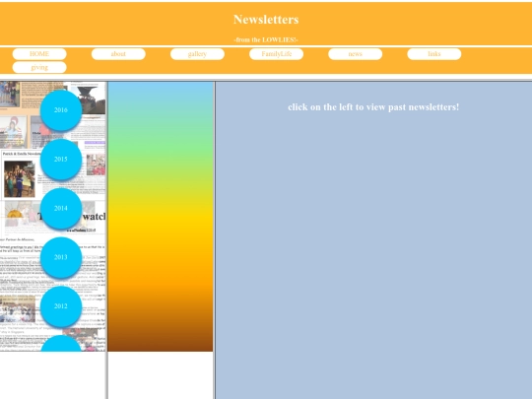Viewport: 532px width, 399px height.
Task: Select the 2016 newsletter circle
Action: coord(61,110)
